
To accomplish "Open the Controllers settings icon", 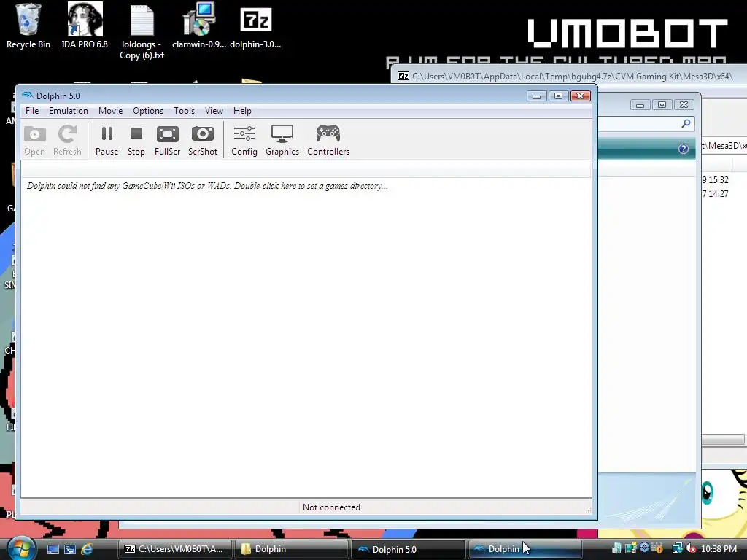I will pos(328,141).
